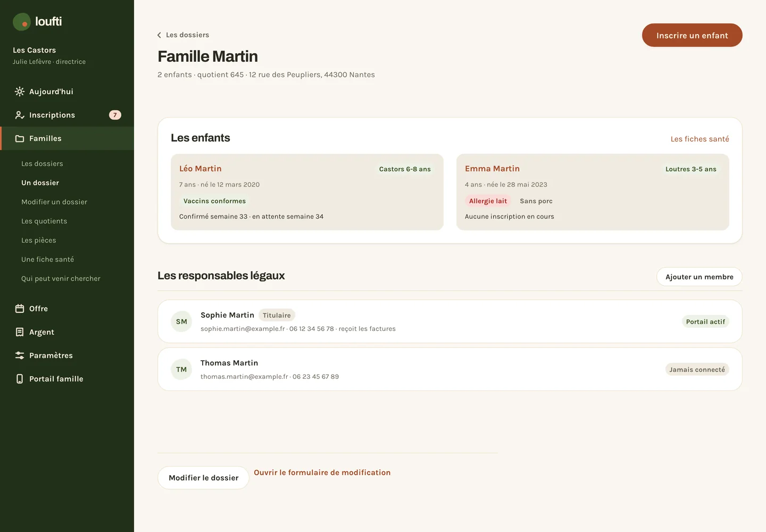The image size is (766, 532).
Task: Click the Vaccins conformes tag
Action: [x=214, y=201]
